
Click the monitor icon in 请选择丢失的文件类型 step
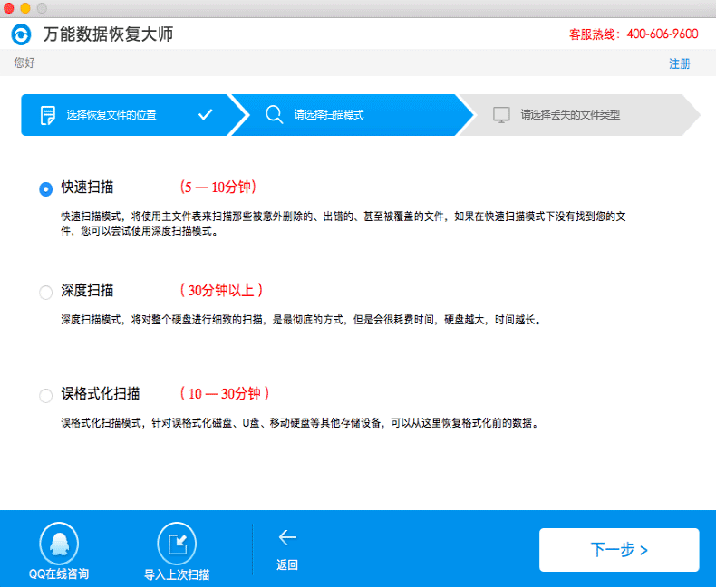501,115
